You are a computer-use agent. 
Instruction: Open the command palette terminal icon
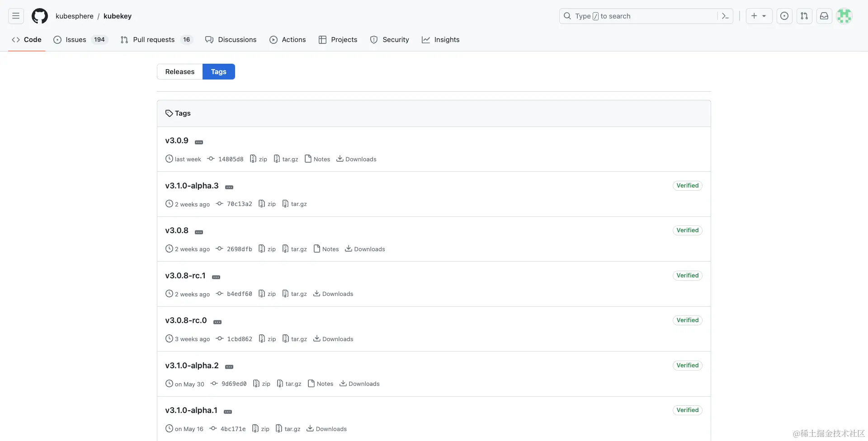pyautogui.click(x=725, y=16)
